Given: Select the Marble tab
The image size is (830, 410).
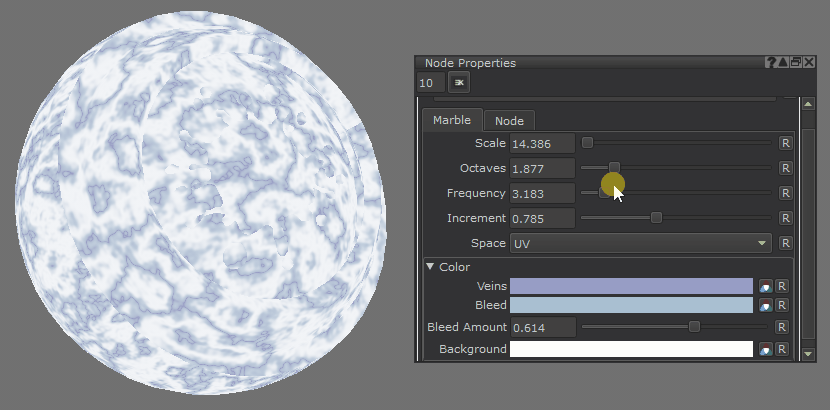Looking at the screenshot, I should pyautogui.click(x=452, y=120).
